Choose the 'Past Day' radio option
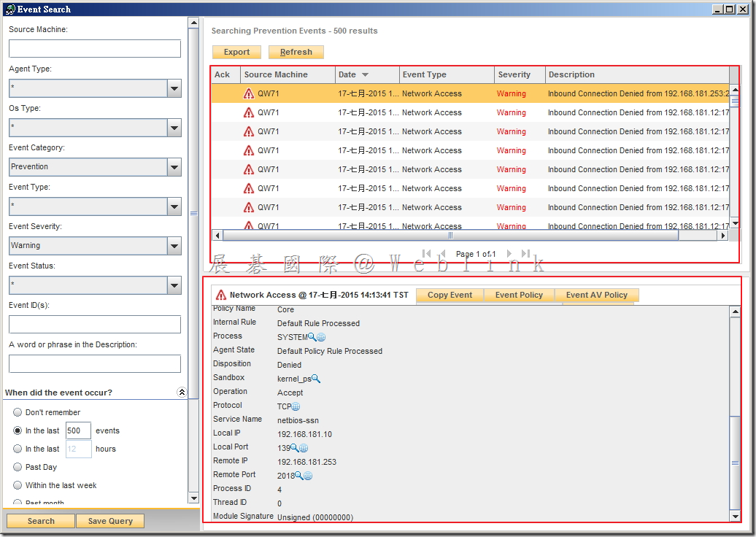The width and height of the screenshot is (756, 537). point(18,467)
